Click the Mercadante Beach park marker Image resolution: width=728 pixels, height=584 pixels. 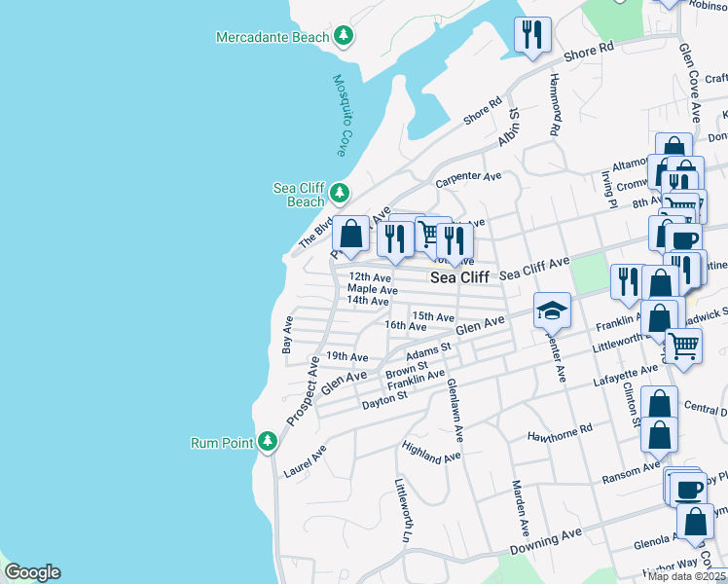(343, 36)
